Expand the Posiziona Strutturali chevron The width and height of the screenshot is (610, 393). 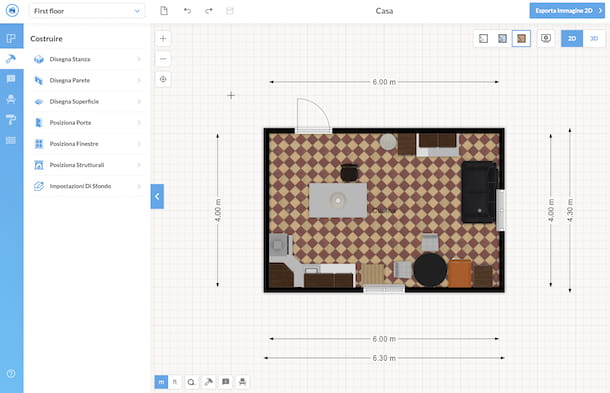click(x=139, y=165)
